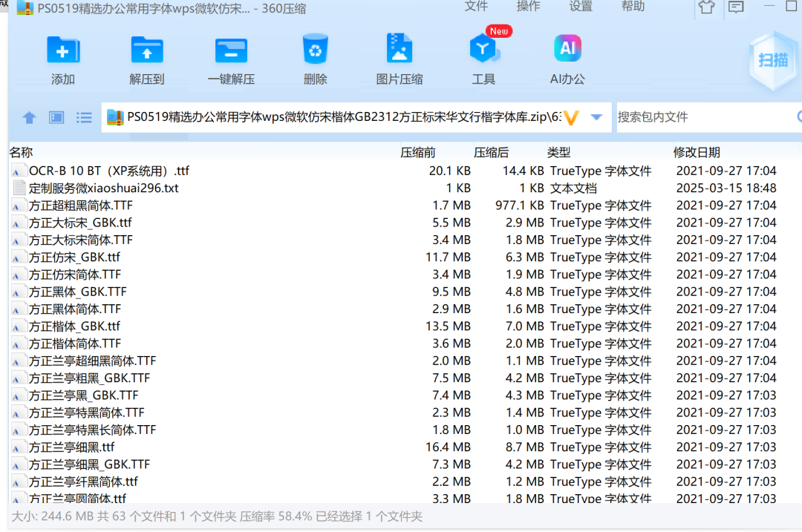This screenshot has height=532, width=802.
Task: Click the font icon of 方正仿宋_GBK.ttf
Action: (x=17, y=257)
